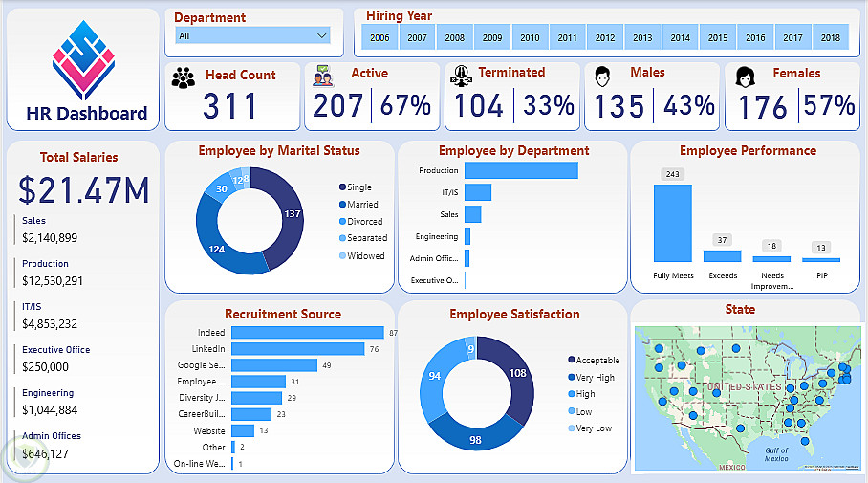This screenshot has height=483, width=868.
Task: Select the Very High satisfaction legend marker
Action: [x=572, y=377]
